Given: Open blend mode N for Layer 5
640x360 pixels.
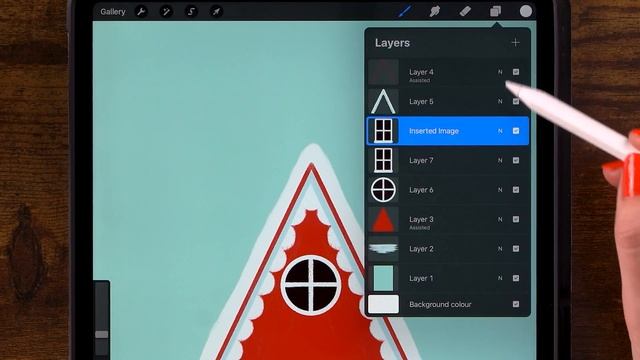Looking at the screenshot, I should pyautogui.click(x=500, y=101).
